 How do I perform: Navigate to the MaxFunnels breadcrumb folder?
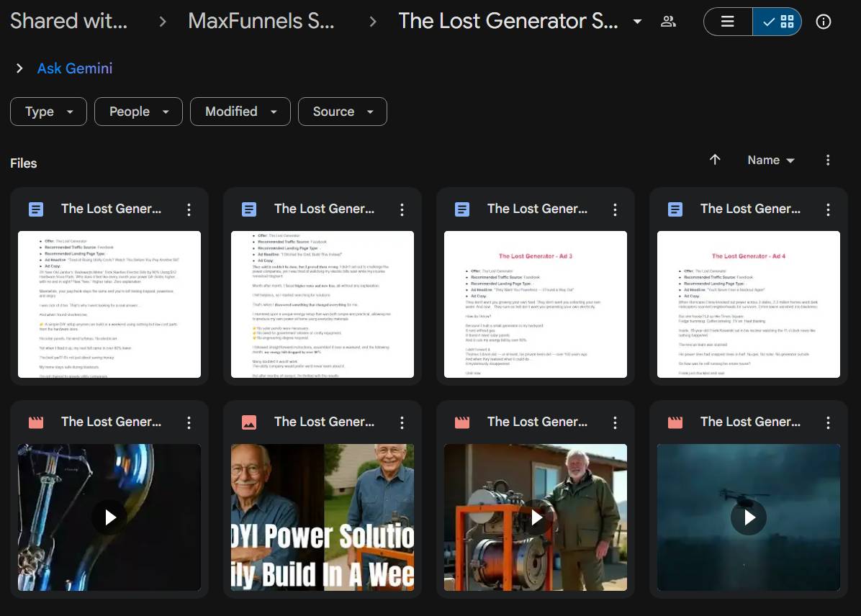tap(261, 21)
